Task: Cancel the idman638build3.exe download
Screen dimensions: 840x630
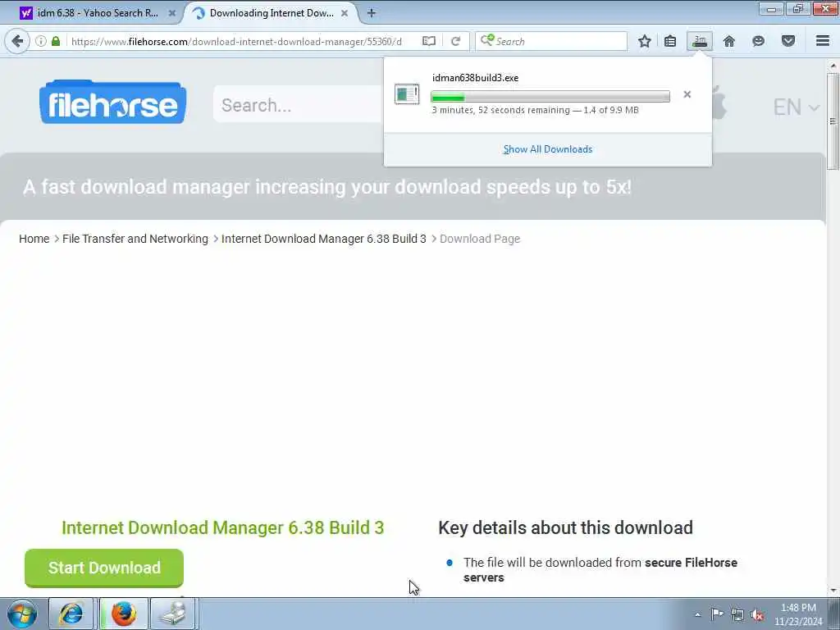Action: tap(687, 95)
